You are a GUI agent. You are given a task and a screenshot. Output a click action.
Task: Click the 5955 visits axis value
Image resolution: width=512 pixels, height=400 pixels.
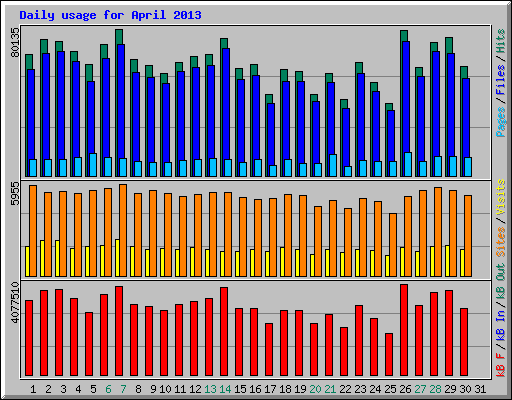pos(15,194)
